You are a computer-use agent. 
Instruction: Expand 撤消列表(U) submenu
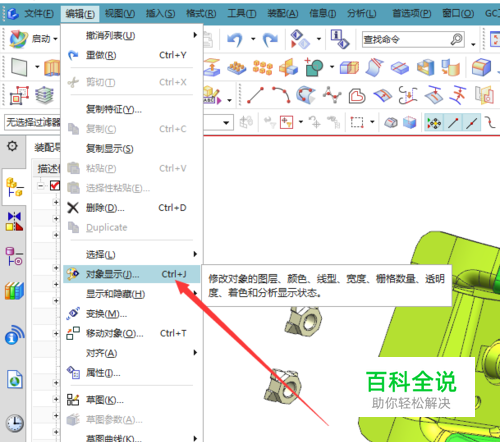[x=132, y=35]
